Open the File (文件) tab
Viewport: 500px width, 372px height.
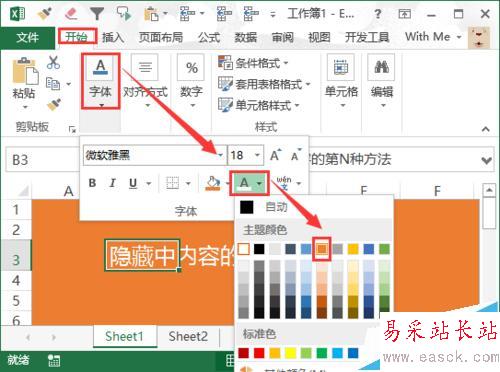pos(27,37)
